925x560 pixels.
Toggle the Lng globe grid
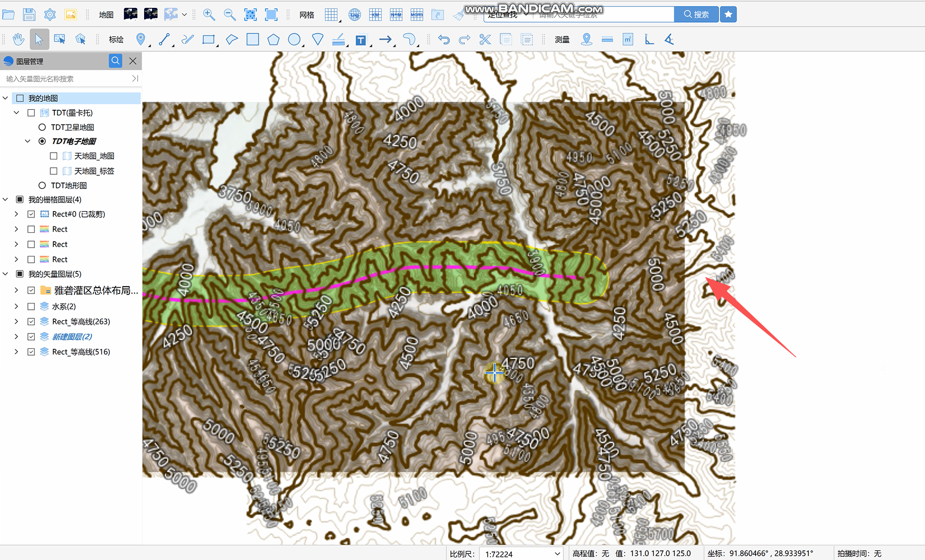(x=354, y=14)
